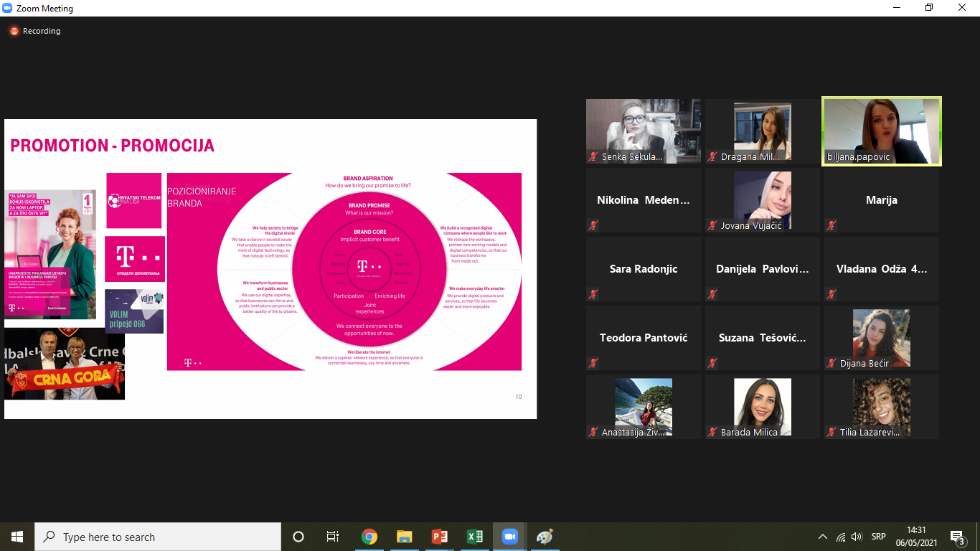This screenshot has width=980, height=551.
Task: Click muted mic icon on Anastasija Živ tile
Action: coord(593,432)
